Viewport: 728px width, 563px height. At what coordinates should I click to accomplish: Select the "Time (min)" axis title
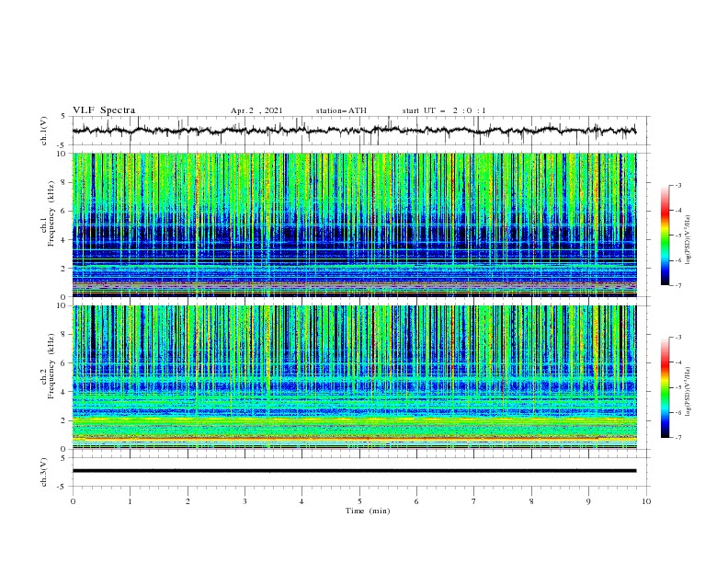click(368, 511)
